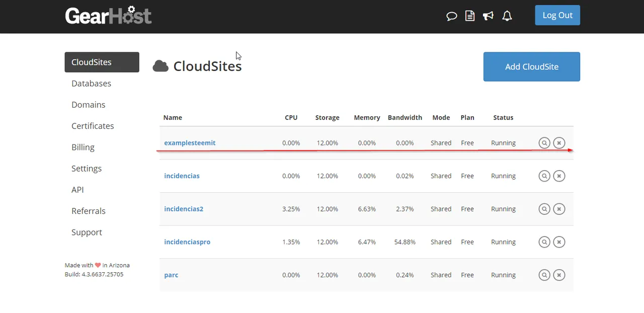644x313 pixels.
Task: Delete icon for incidencias row
Action: tap(559, 176)
